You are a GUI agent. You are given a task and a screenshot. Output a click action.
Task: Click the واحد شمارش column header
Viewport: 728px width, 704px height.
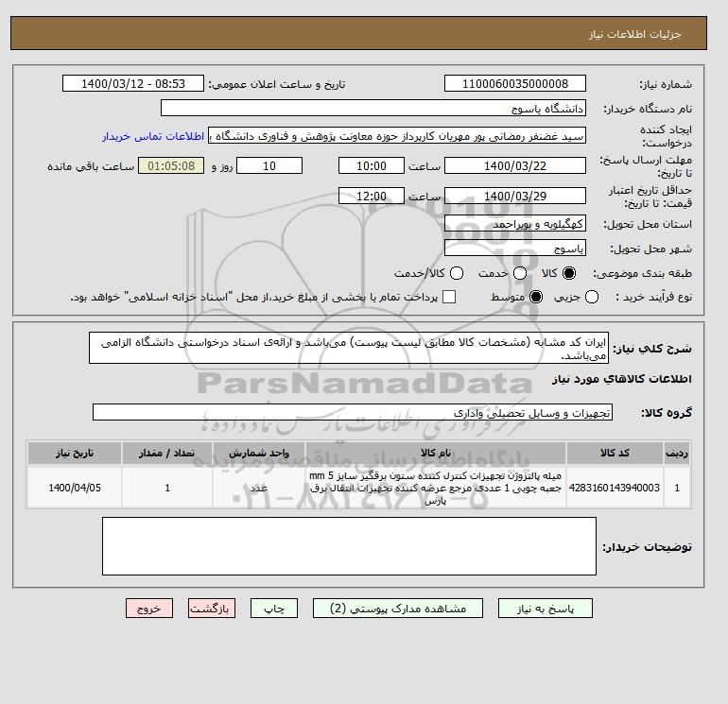click(x=259, y=453)
